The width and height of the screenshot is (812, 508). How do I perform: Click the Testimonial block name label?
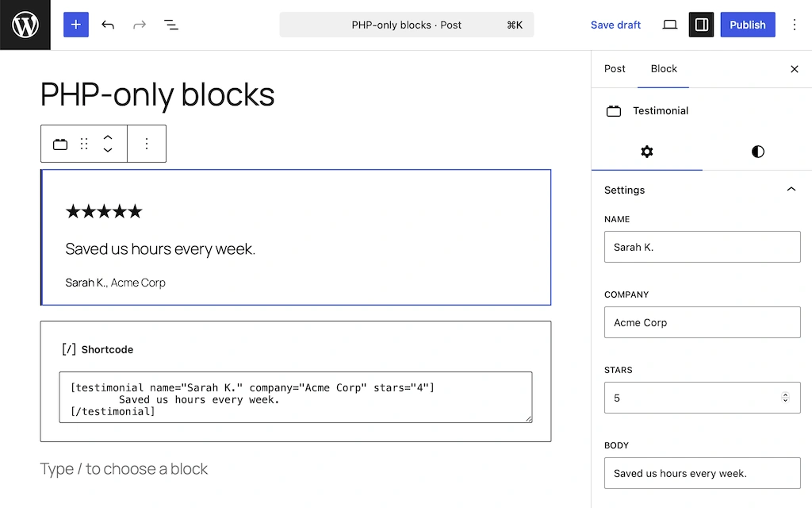click(x=661, y=111)
